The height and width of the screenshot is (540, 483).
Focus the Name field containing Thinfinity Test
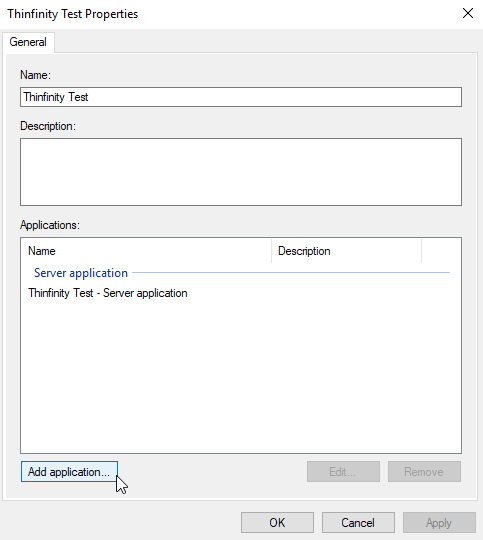click(241, 97)
